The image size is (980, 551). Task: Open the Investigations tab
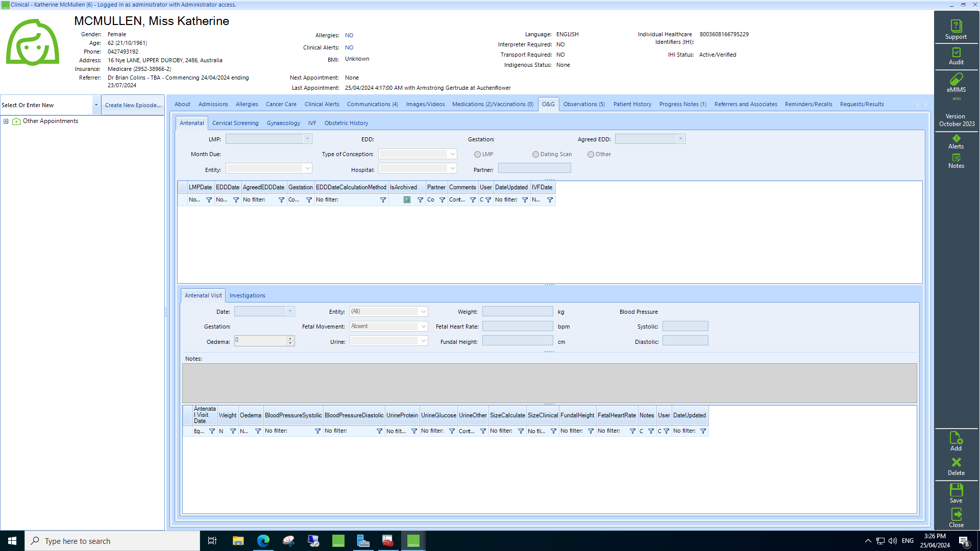coord(248,296)
